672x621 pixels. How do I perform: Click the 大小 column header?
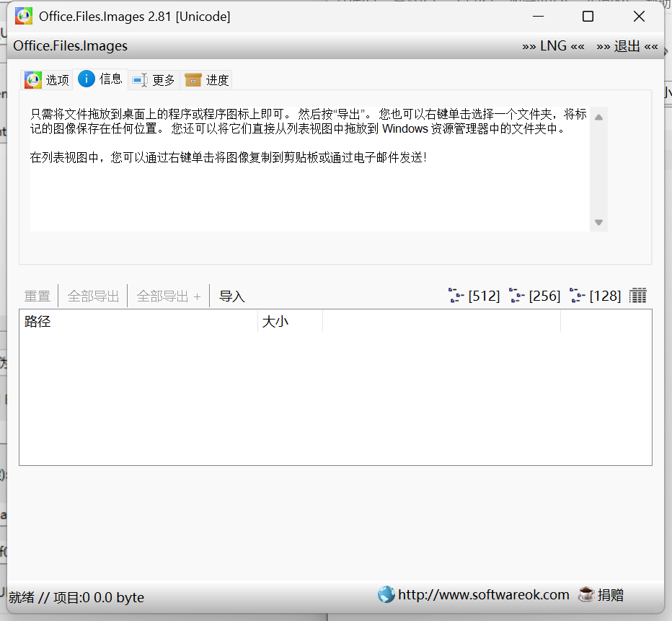tap(276, 321)
